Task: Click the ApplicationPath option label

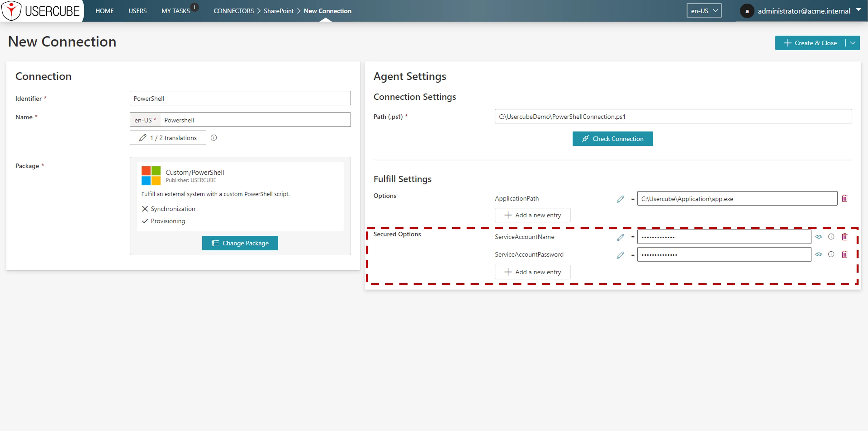Action: [516, 198]
